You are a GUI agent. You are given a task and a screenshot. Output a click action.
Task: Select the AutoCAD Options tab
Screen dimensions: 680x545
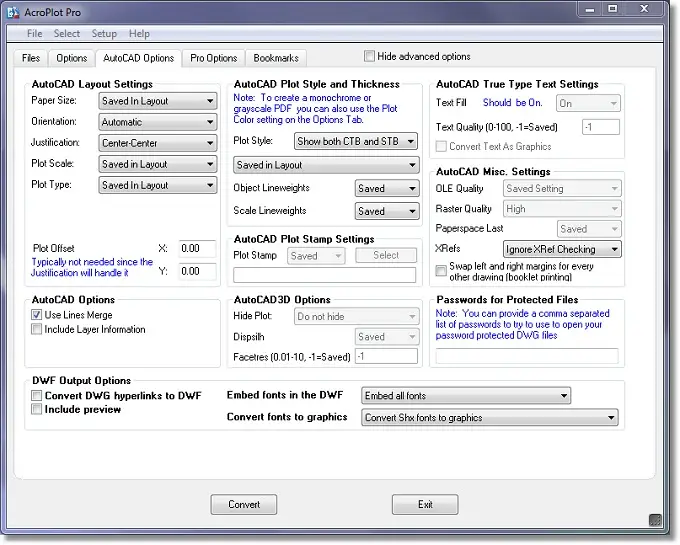[138, 58]
